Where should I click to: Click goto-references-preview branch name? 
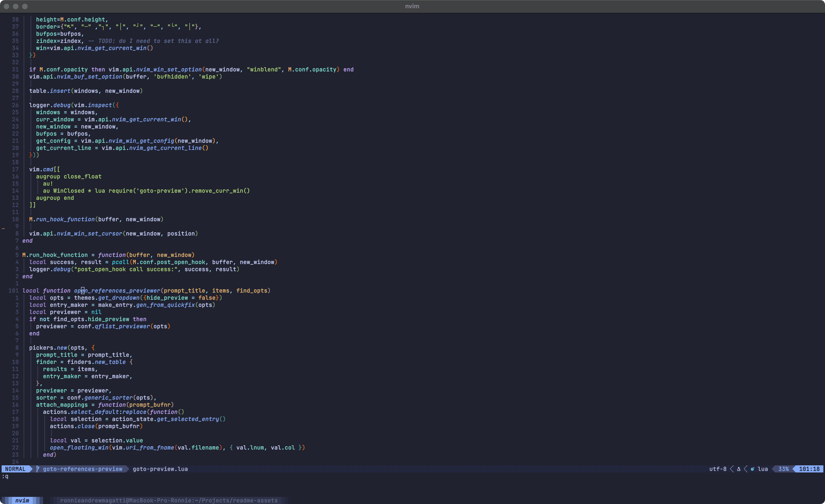tap(82, 469)
